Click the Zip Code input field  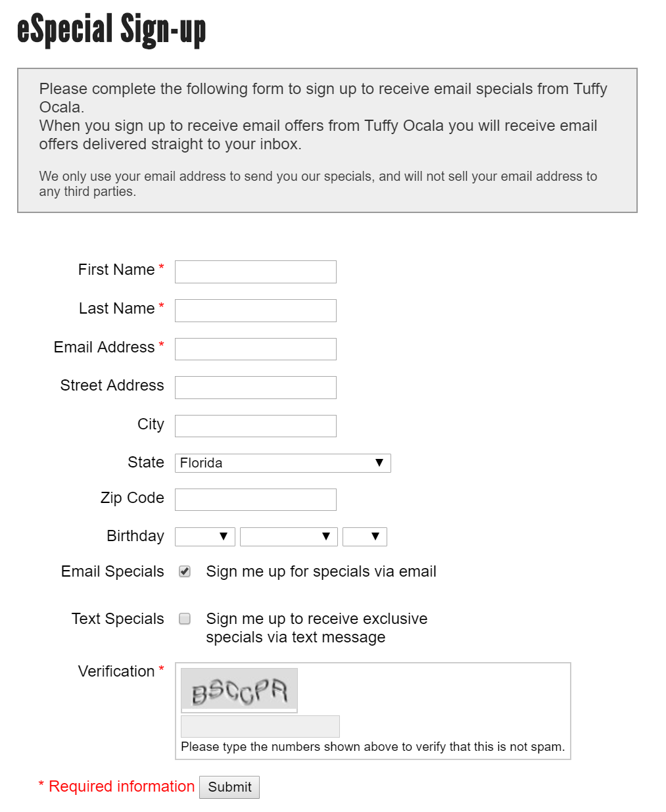pos(255,500)
